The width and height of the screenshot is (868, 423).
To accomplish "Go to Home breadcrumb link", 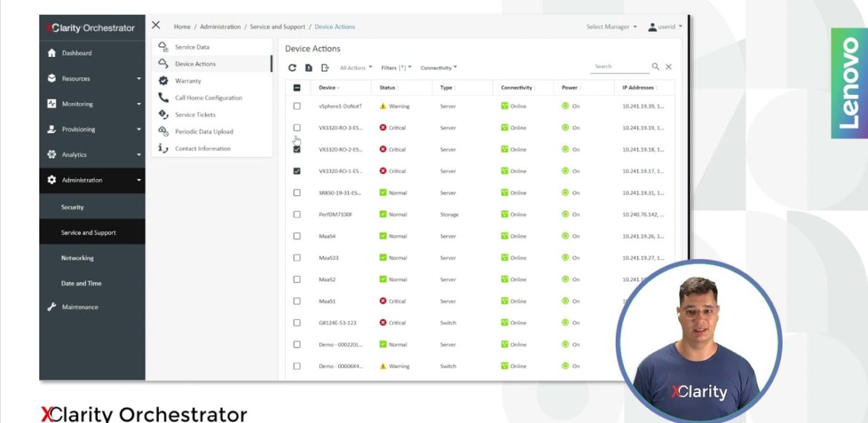I will (182, 27).
